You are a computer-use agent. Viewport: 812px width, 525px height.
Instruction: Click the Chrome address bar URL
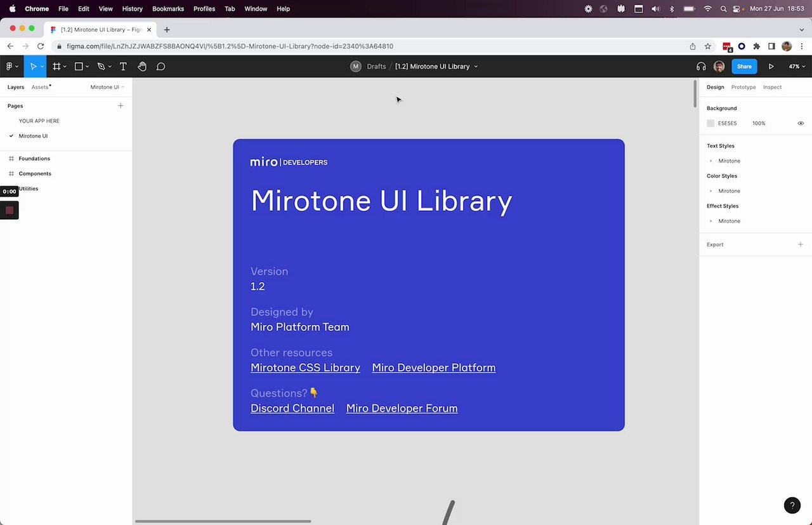[230, 46]
